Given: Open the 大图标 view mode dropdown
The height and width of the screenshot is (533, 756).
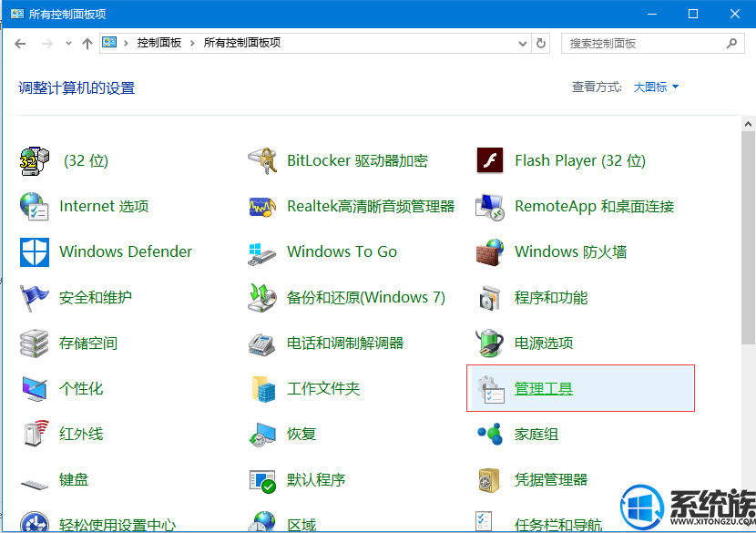Looking at the screenshot, I should point(656,87).
